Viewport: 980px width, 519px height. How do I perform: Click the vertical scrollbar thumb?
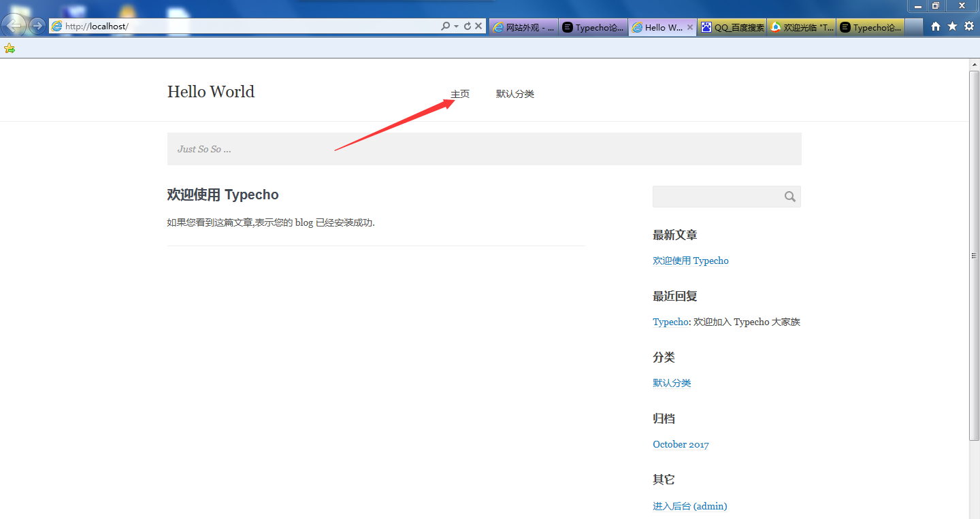[974, 255]
